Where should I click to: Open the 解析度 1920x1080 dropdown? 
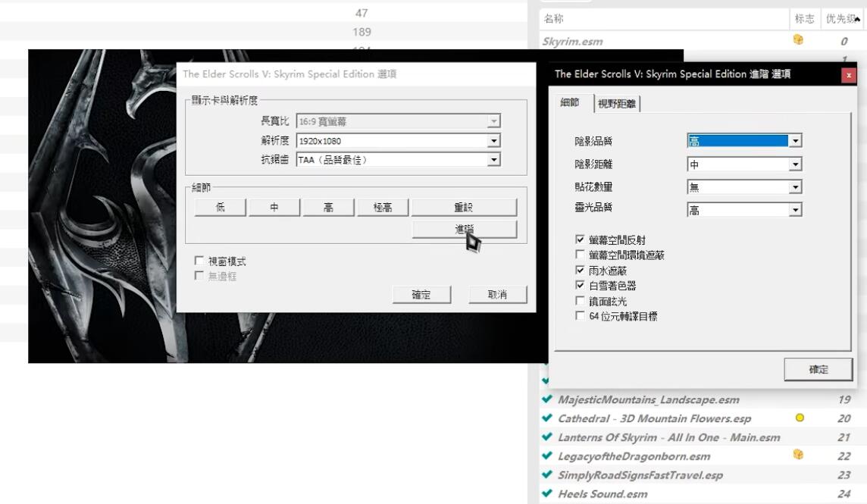coord(494,141)
